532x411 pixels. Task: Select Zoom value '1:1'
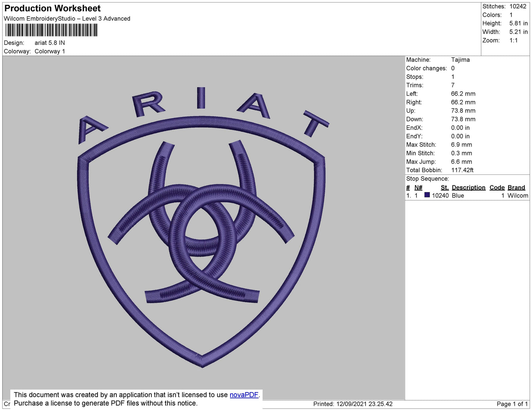[514, 40]
